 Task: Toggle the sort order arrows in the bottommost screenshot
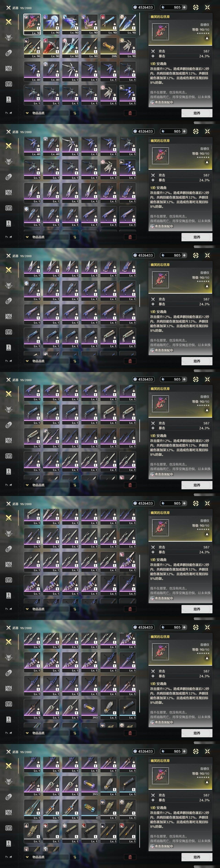tap(74, 857)
